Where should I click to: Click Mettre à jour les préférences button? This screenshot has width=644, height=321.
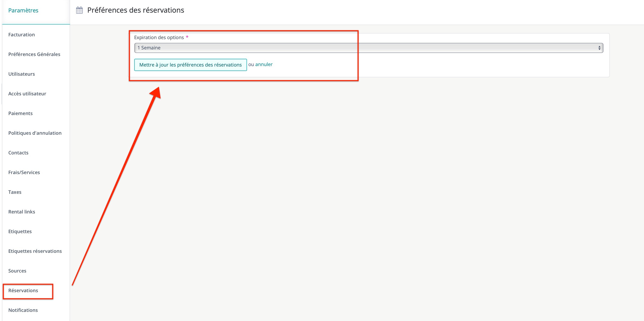pyautogui.click(x=190, y=65)
